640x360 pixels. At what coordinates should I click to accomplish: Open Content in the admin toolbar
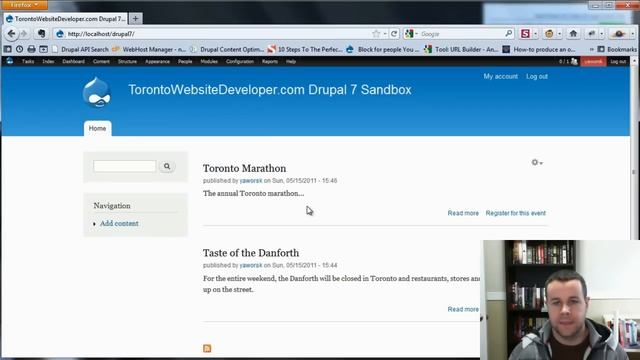[101, 62]
